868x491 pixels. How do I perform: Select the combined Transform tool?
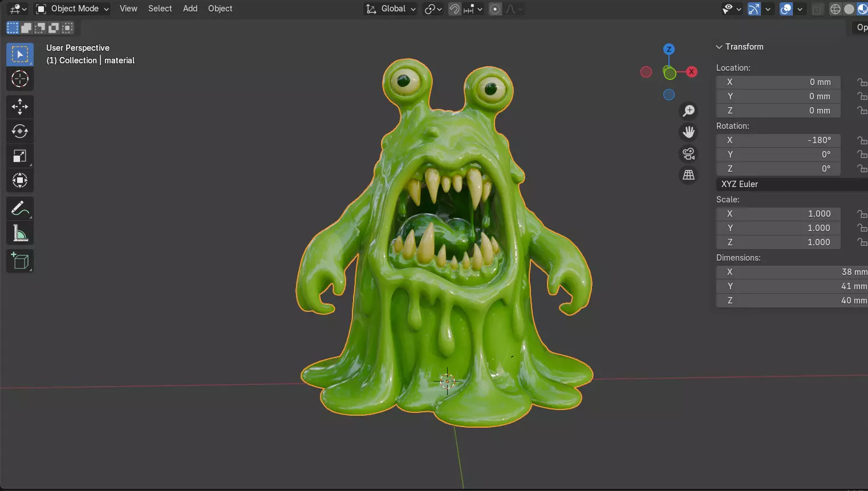[x=20, y=181]
